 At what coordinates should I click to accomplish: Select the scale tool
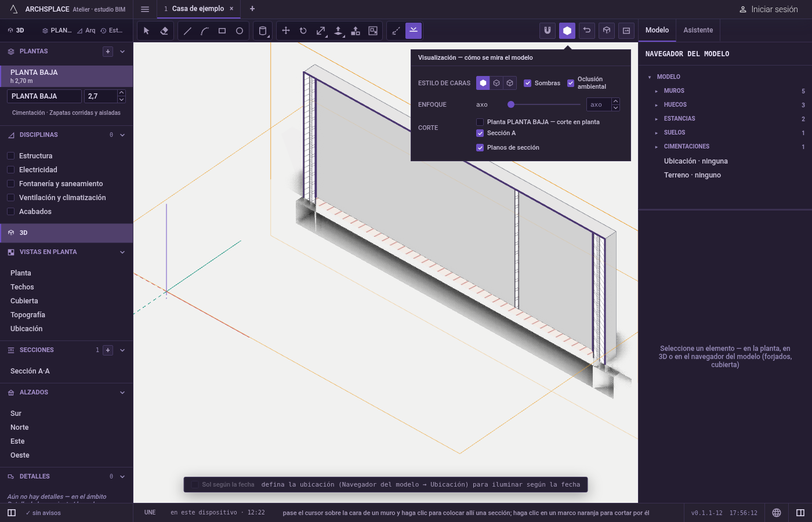pos(321,31)
